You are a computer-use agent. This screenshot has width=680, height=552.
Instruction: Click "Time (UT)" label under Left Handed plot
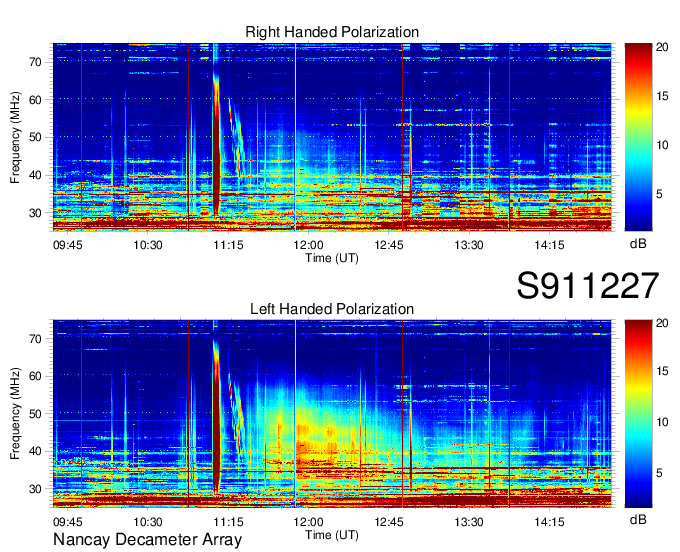[x=332, y=535]
